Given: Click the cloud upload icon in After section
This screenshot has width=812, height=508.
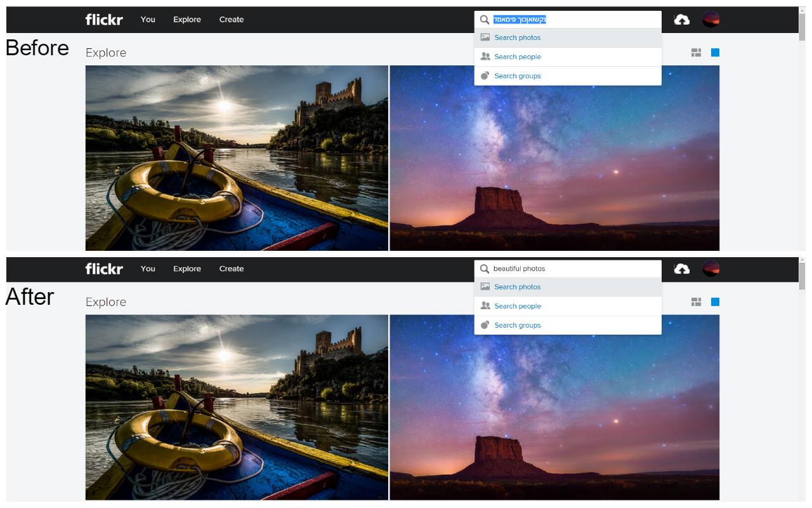Looking at the screenshot, I should coord(681,269).
